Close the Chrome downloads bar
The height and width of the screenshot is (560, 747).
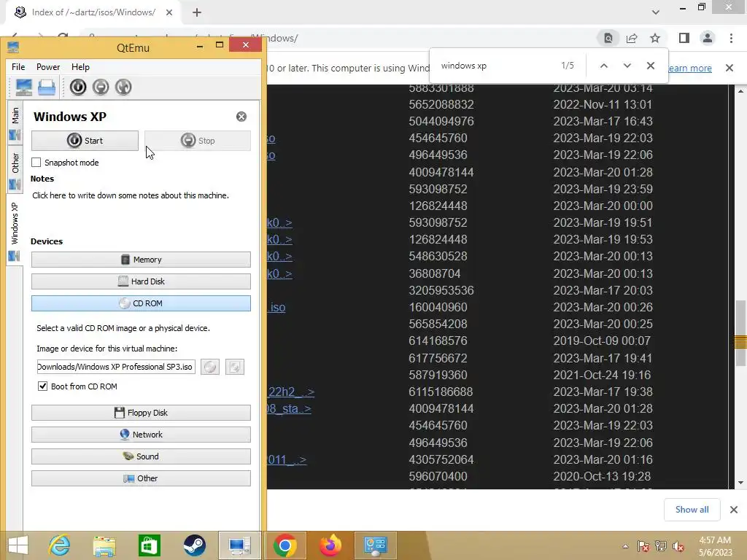tap(734, 510)
